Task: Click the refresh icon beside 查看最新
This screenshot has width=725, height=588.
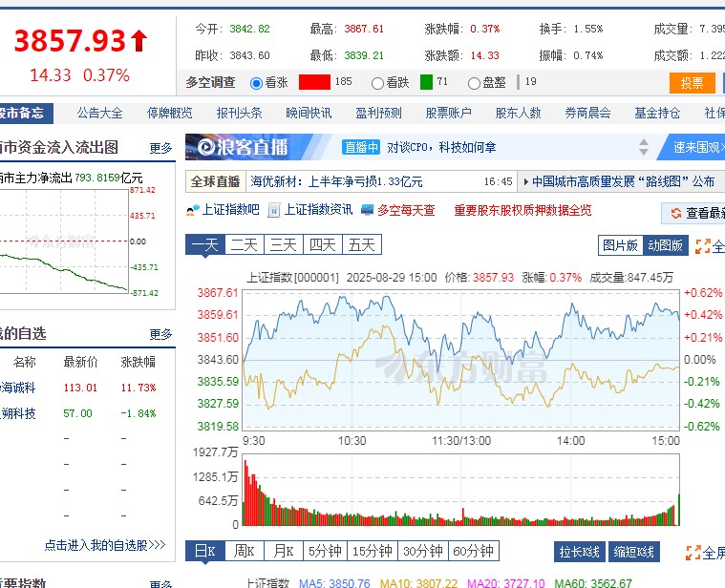Action: coord(676,213)
